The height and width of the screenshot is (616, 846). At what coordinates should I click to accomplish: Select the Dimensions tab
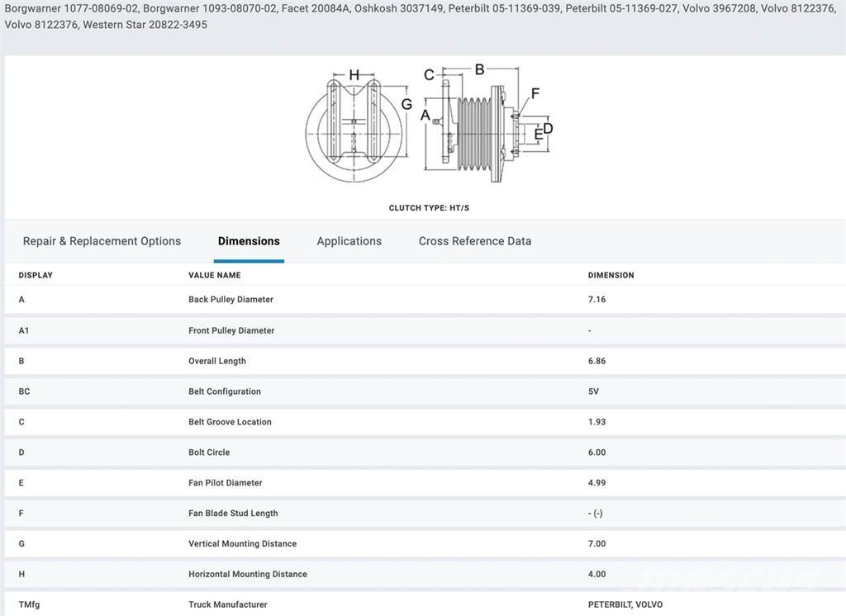tap(249, 241)
